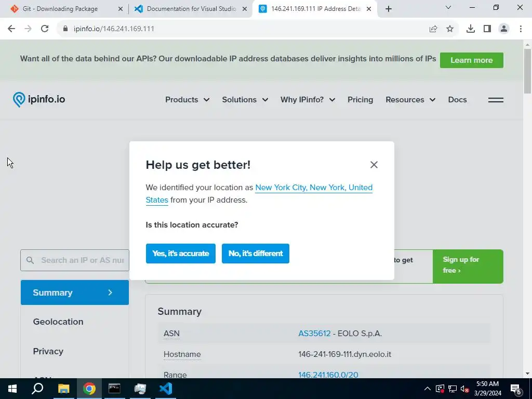Open the system monitor taskbar icon
This screenshot has height=399, width=532.
(x=140, y=389)
